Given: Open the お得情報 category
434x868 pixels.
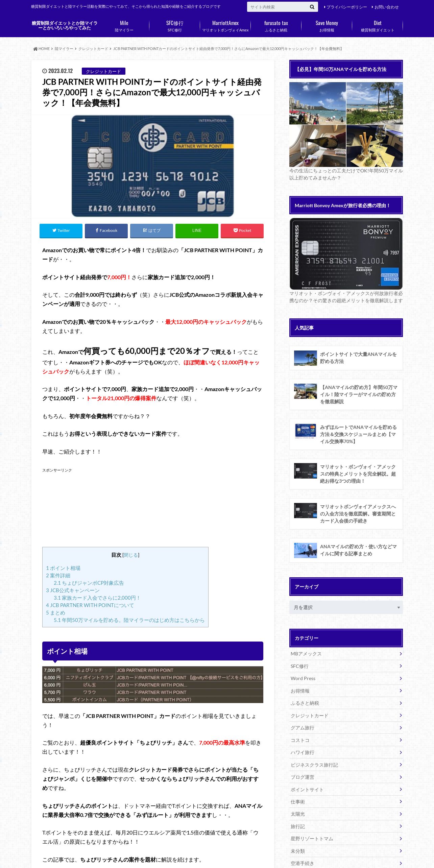Looking at the screenshot, I should coord(346,691).
